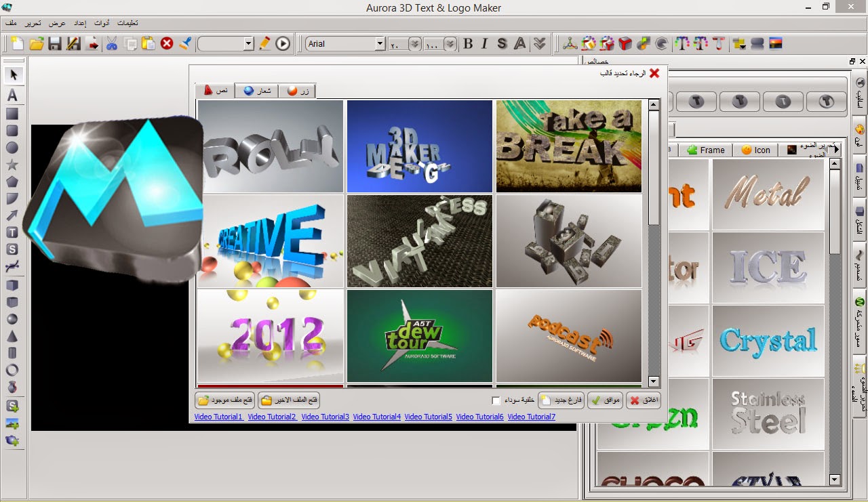Click the اغلاق (Close) dialog button
The height and width of the screenshot is (502, 868).
(x=643, y=400)
